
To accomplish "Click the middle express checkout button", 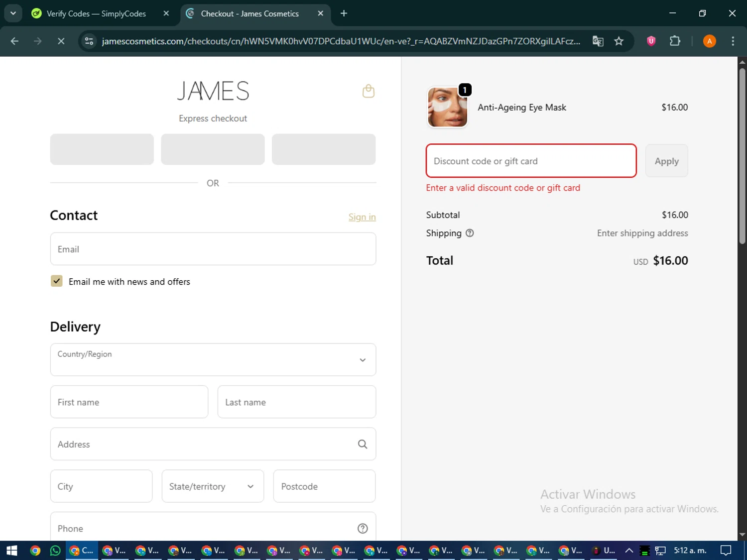I will pos(213,149).
